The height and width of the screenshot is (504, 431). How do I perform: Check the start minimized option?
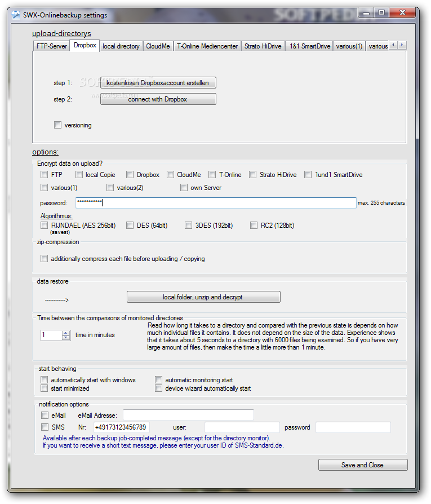pyautogui.click(x=44, y=388)
